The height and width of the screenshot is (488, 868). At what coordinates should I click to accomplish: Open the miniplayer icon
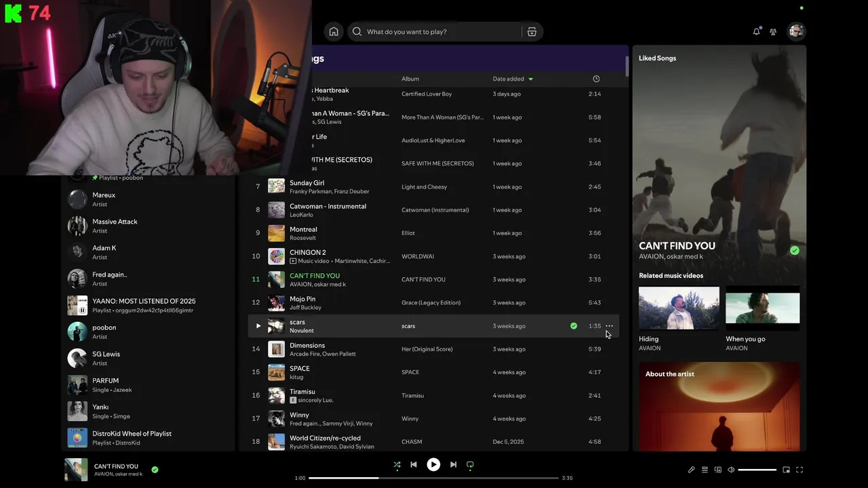coord(787,470)
